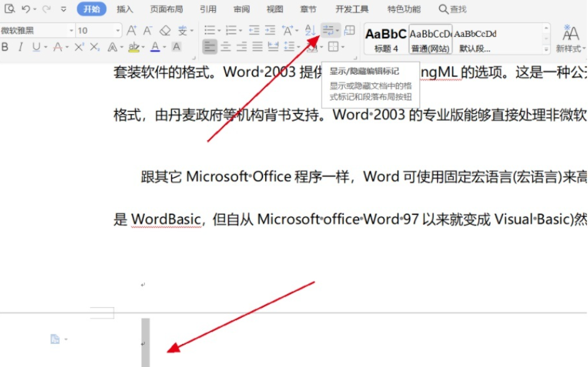This screenshot has height=367, width=588.
Task: Toggle the show/hide editing marks button
Action: point(328,31)
